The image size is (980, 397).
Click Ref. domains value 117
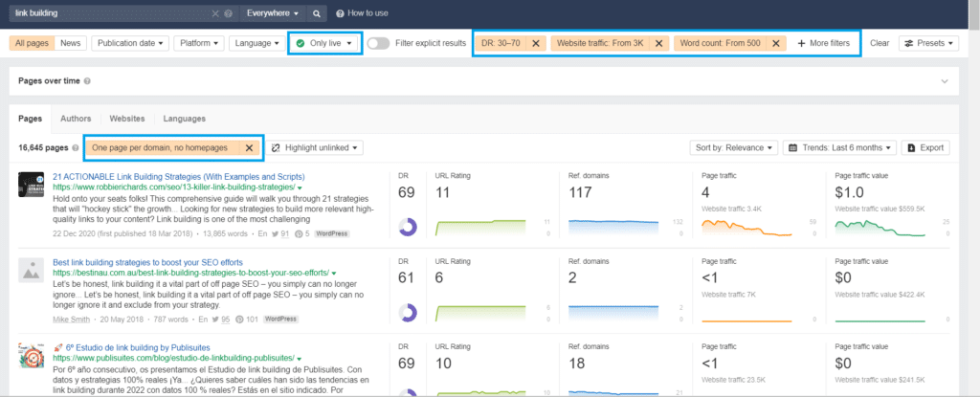pos(581,192)
